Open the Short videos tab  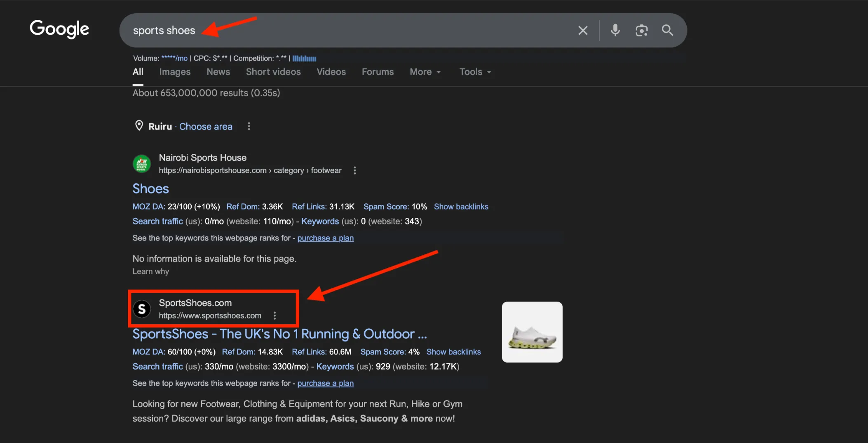tap(273, 72)
